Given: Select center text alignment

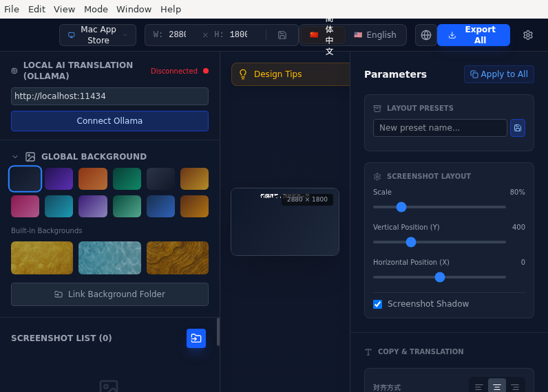Looking at the screenshot, I should (x=497, y=387).
